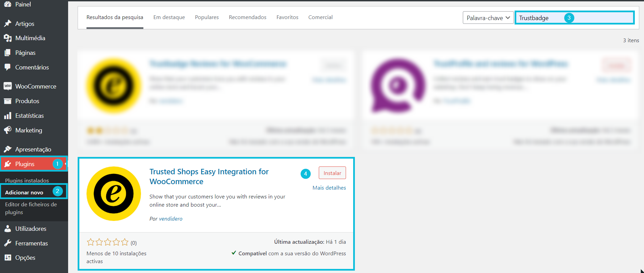
Task: Click the blurred yellow Trustbadge plugin logo
Action: click(114, 85)
